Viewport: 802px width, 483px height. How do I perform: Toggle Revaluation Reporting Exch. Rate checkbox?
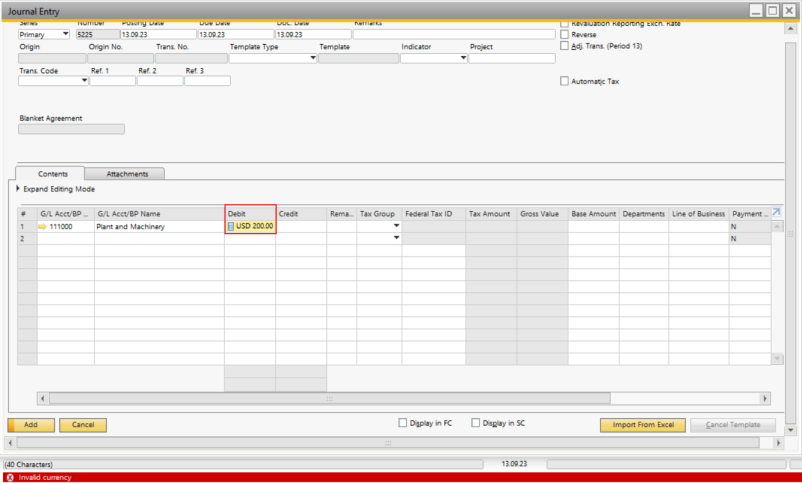point(564,24)
